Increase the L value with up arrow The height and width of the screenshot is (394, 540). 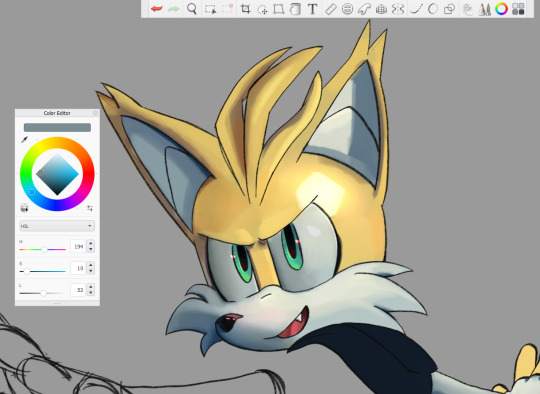[x=91, y=287]
